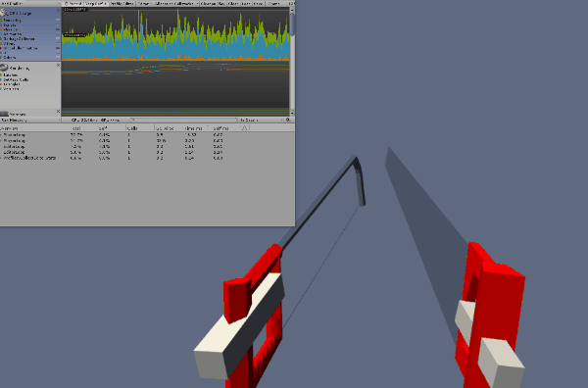Select the CPU Usage module icon

[4, 13]
